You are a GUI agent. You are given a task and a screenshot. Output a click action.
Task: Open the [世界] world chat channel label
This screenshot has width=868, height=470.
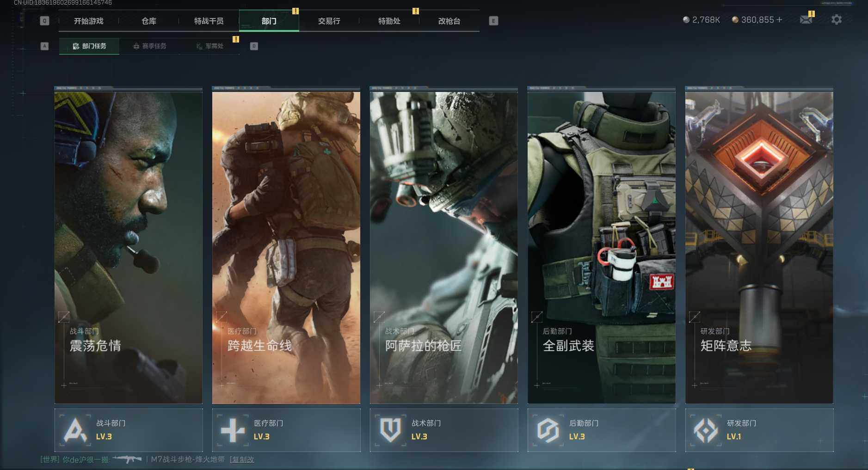coord(50,459)
